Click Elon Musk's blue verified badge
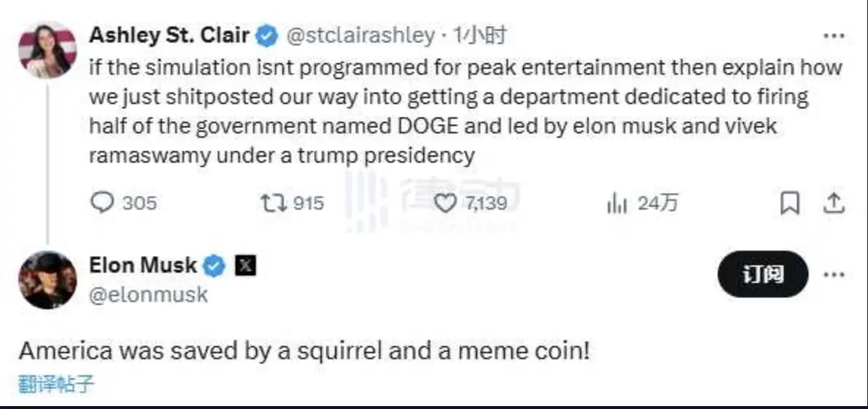Image resolution: width=868 pixels, height=409 pixels. [214, 266]
